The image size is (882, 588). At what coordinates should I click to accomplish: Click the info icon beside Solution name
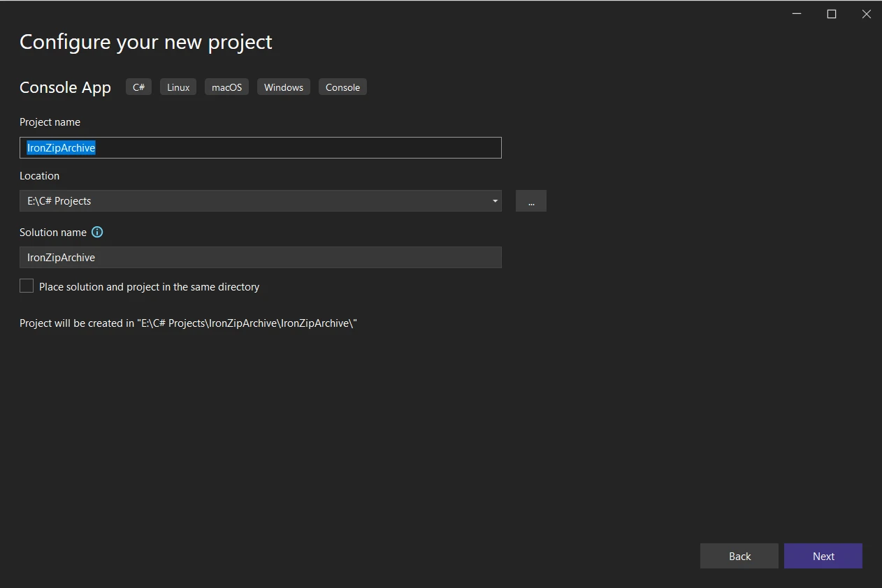click(x=97, y=232)
